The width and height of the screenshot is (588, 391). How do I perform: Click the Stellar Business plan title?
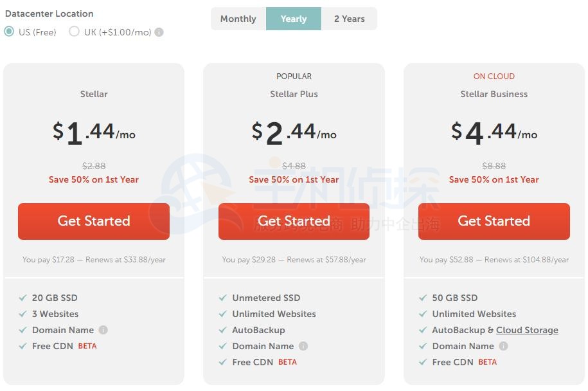494,94
